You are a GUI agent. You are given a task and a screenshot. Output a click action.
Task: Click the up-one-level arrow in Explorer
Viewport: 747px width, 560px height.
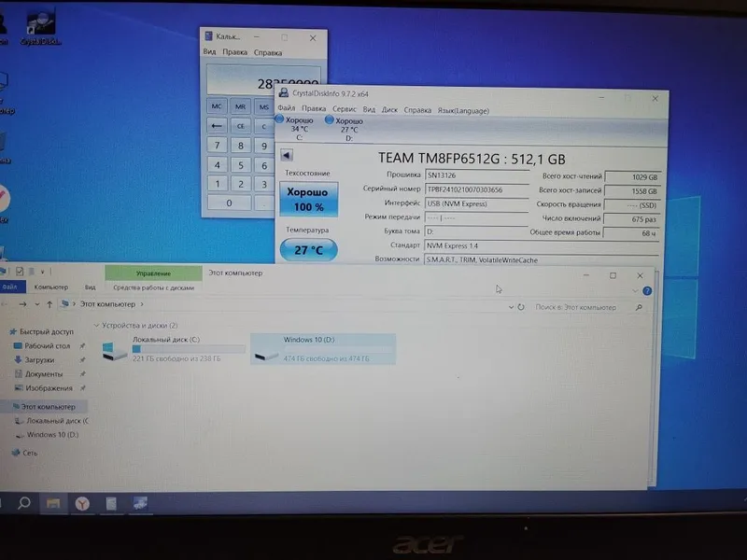tap(49, 304)
